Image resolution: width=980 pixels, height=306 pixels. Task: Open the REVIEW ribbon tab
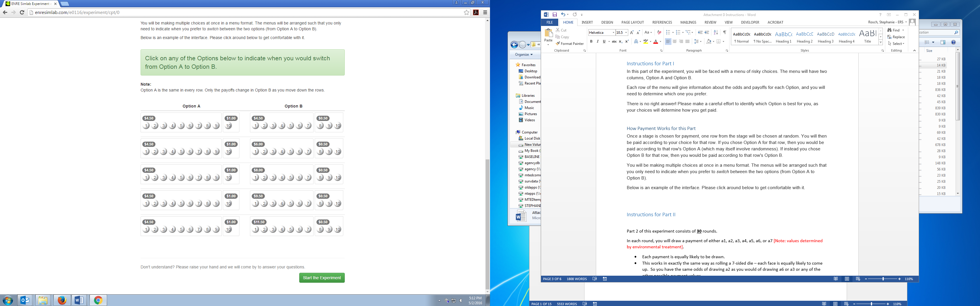[x=710, y=22]
